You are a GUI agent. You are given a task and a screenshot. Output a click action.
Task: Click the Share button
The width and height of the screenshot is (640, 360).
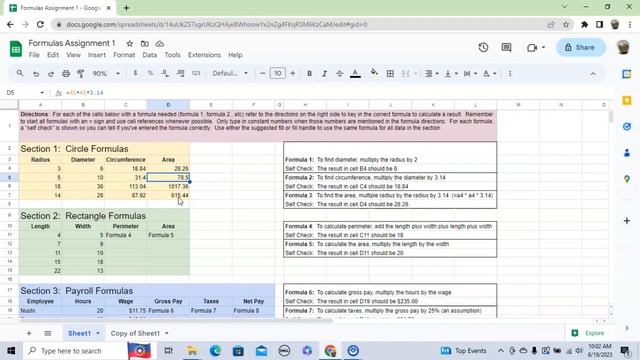[580, 47]
